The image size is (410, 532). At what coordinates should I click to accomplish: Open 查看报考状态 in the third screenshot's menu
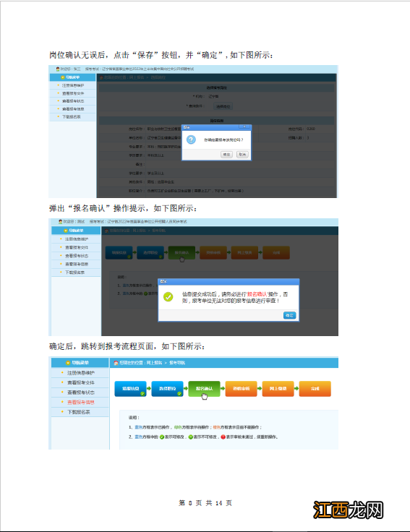coord(80,392)
